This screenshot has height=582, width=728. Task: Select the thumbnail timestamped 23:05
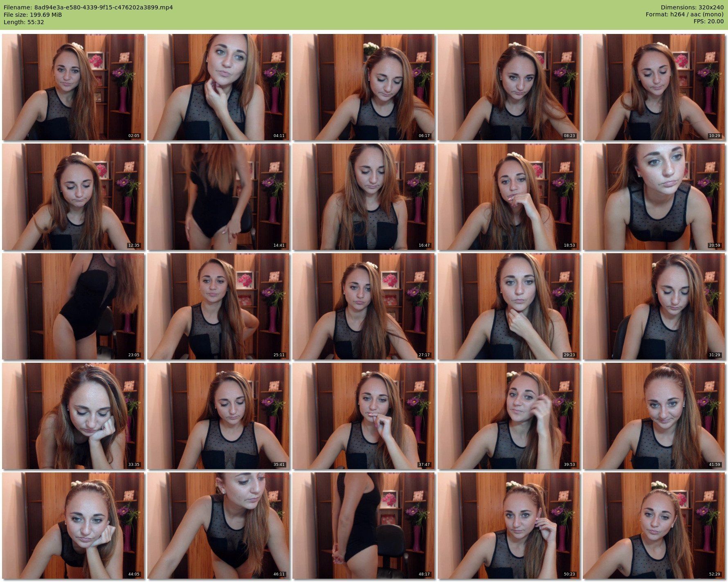coord(73,306)
